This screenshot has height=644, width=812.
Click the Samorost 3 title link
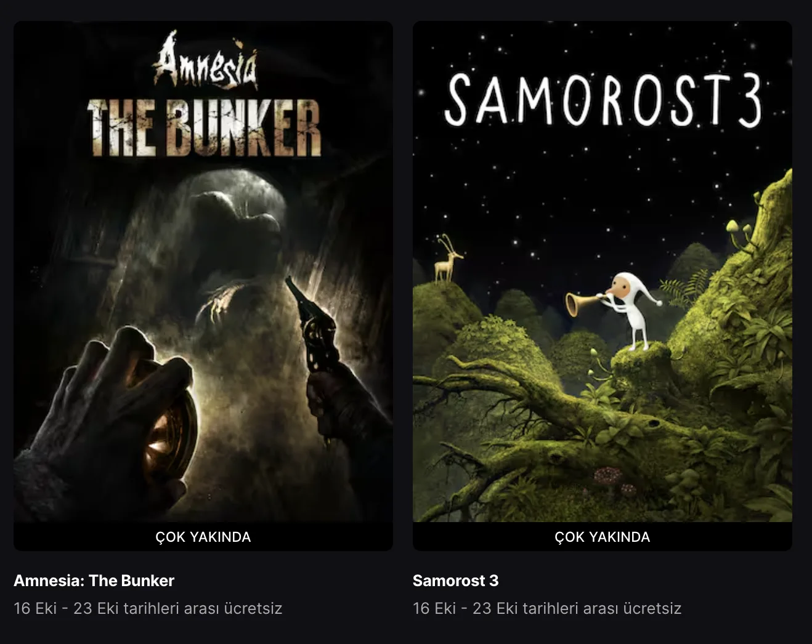pos(455,581)
